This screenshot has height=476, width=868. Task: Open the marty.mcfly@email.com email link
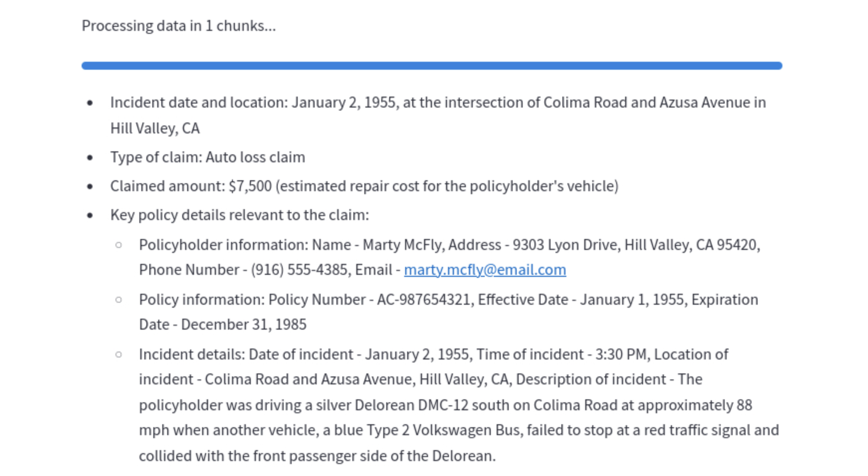[x=485, y=270]
